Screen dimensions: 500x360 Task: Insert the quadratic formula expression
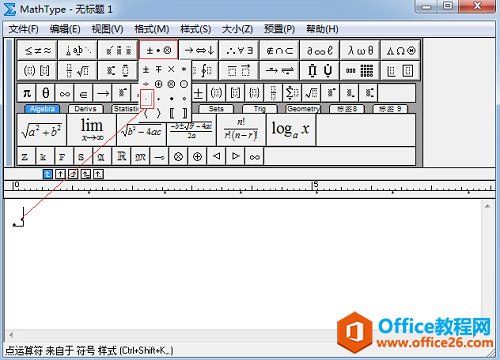[191, 130]
